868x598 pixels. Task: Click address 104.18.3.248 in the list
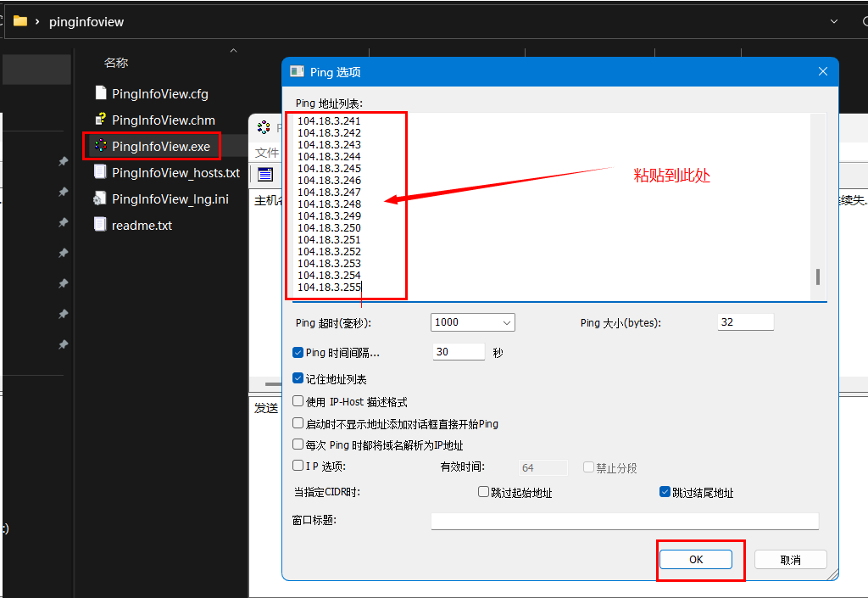pos(329,204)
